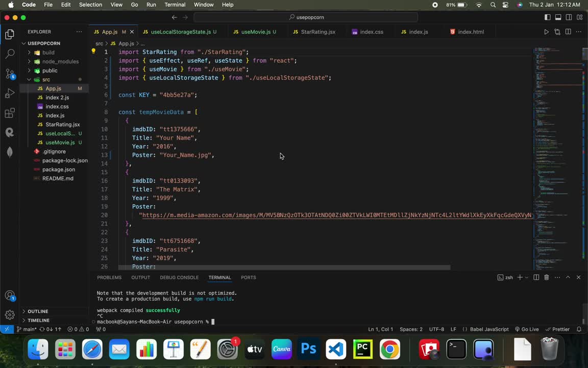The image size is (588, 368).
Task: Open Canva from the Dock
Action: click(282, 349)
